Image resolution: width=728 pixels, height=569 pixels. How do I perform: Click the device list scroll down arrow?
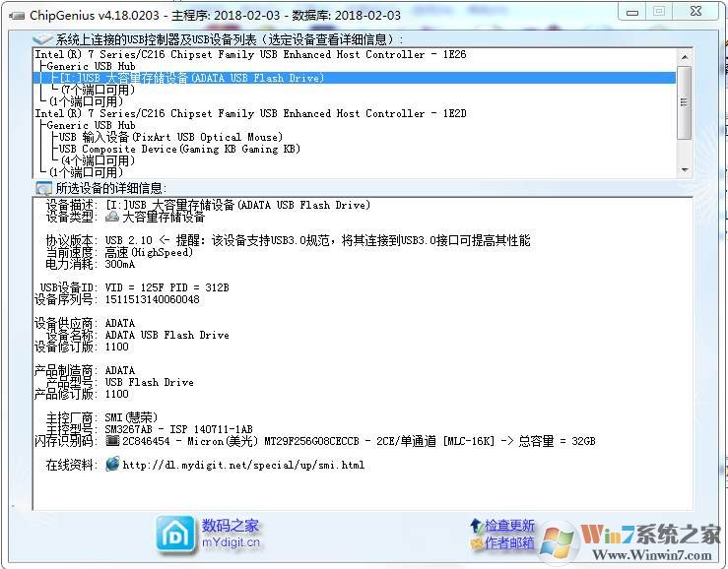685,170
